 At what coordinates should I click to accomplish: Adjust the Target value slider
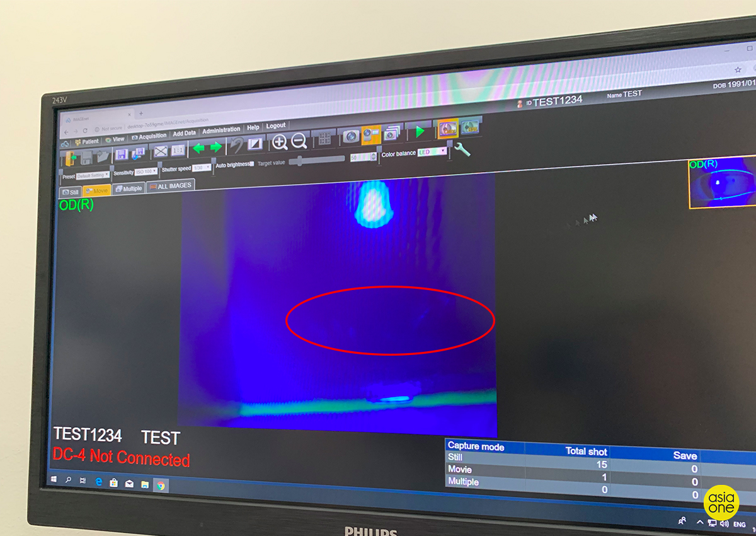click(317, 160)
